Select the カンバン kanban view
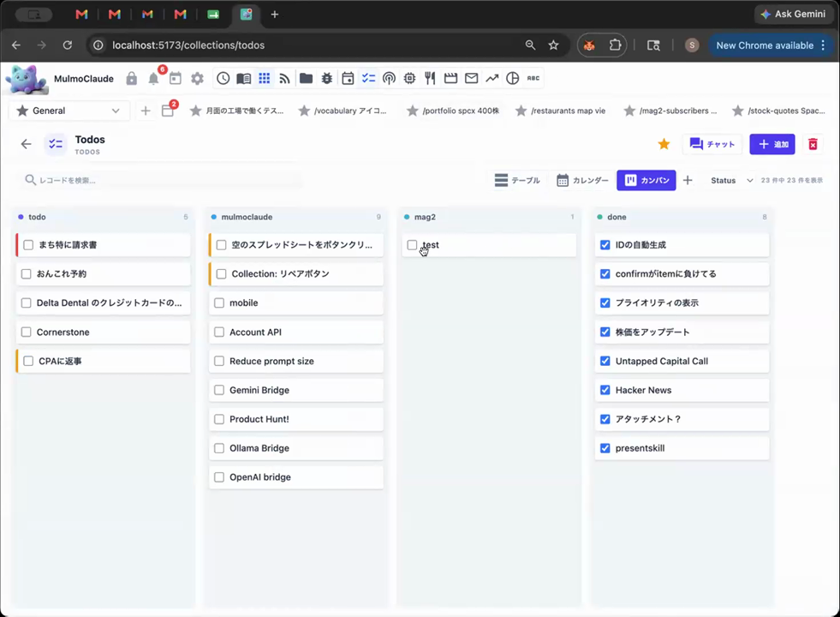The width and height of the screenshot is (840, 617). (646, 181)
